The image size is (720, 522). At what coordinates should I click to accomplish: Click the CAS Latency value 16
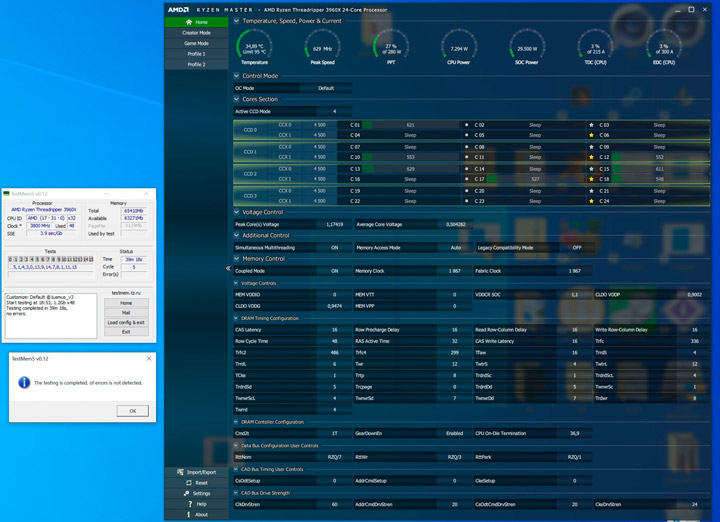pyautogui.click(x=334, y=330)
